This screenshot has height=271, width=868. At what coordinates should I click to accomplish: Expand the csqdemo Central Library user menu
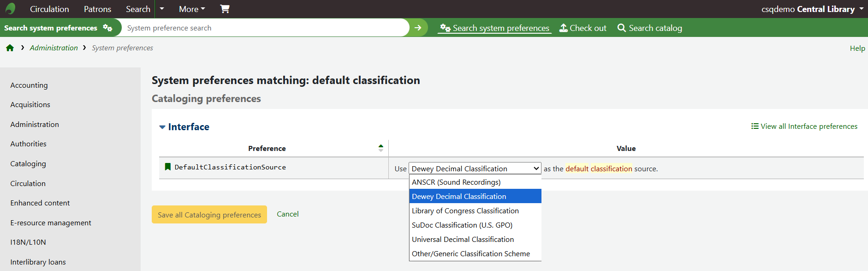tap(812, 9)
